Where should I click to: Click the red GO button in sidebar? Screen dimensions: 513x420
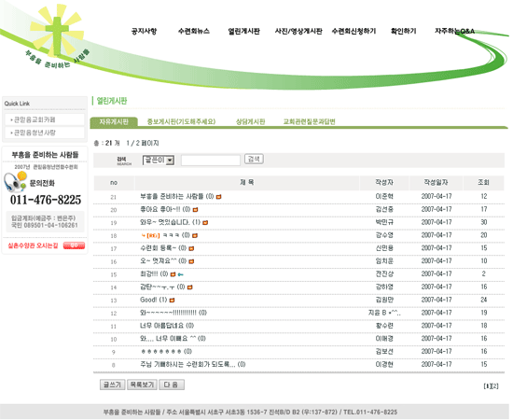(74, 245)
